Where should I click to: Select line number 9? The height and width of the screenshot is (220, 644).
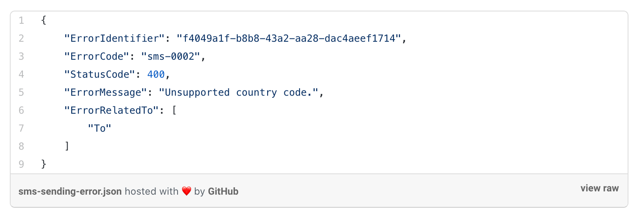click(x=21, y=164)
